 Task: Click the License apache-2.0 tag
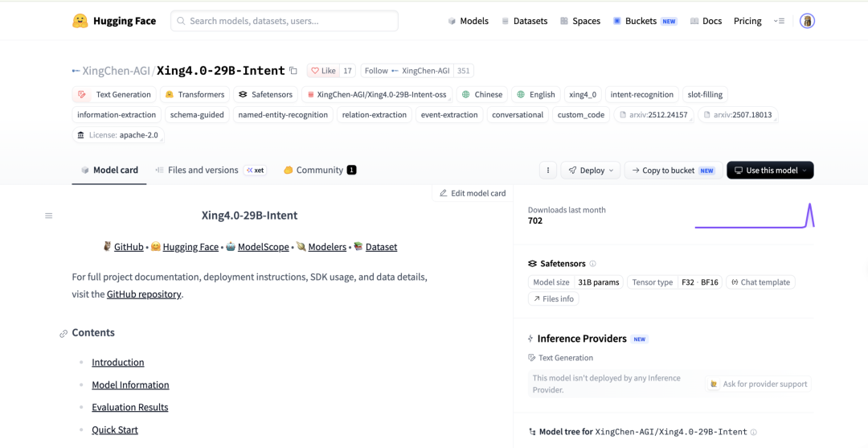coord(118,135)
